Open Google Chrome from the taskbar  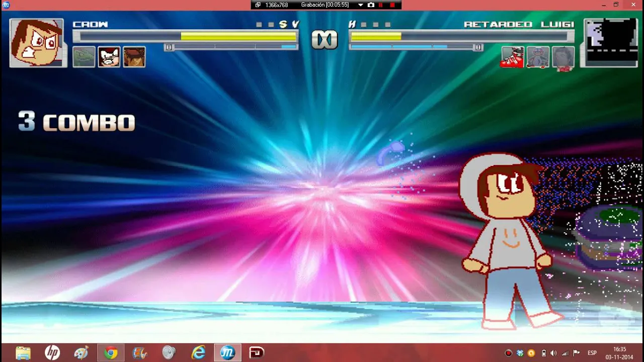pyautogui.click(x=111, y=353)
